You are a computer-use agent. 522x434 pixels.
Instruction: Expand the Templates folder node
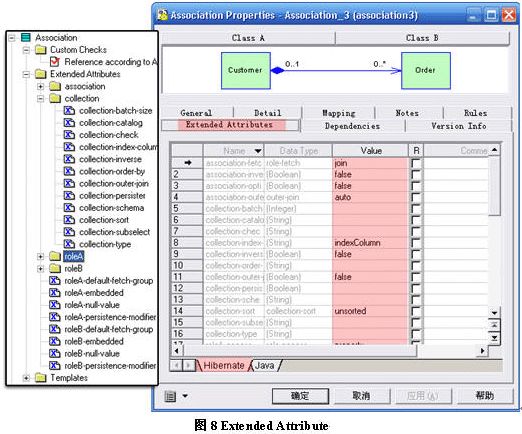pyautogui.click(x=26, y=378)
